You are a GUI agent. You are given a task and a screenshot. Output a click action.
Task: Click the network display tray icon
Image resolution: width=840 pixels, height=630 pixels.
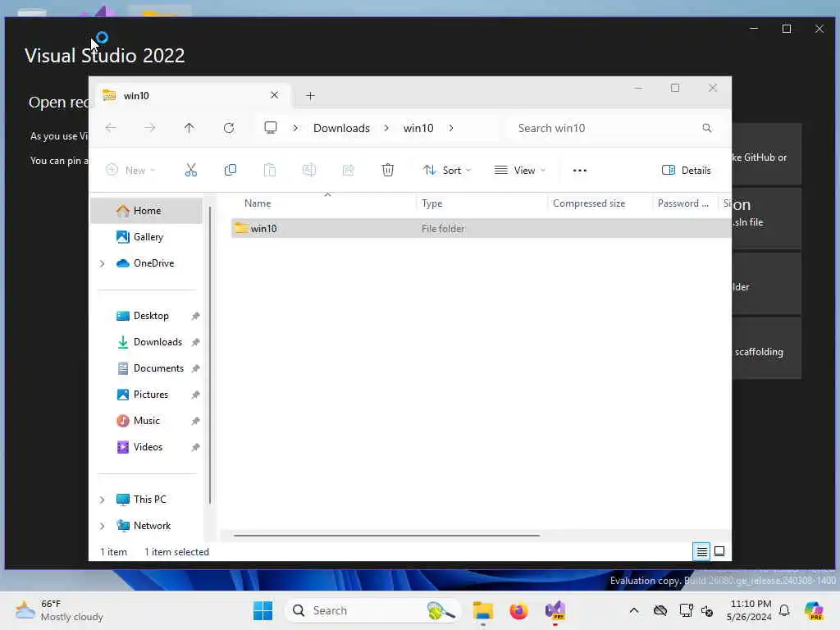[687, 610]
